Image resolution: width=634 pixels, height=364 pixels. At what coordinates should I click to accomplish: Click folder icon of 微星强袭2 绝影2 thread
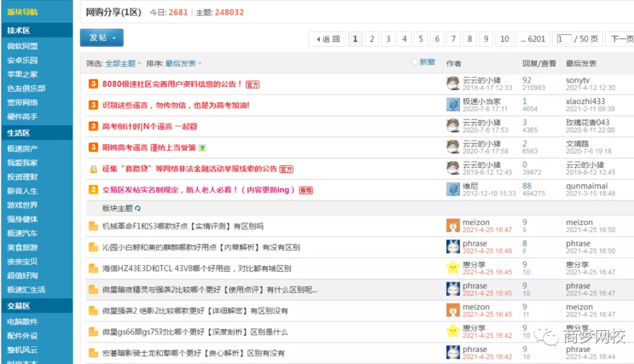click(x=94, y=310)
